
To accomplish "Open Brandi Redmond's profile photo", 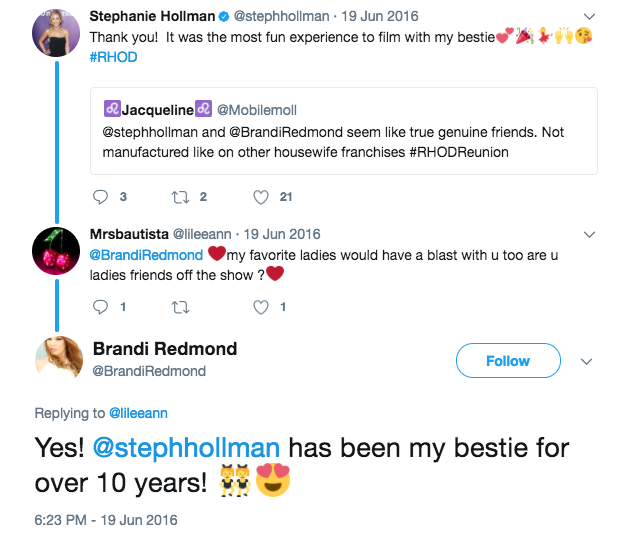I will [58, 361].
